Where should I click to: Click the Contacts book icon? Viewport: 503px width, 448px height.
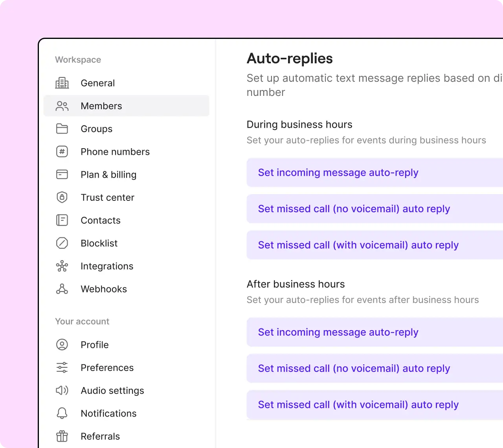coord(62,220)
